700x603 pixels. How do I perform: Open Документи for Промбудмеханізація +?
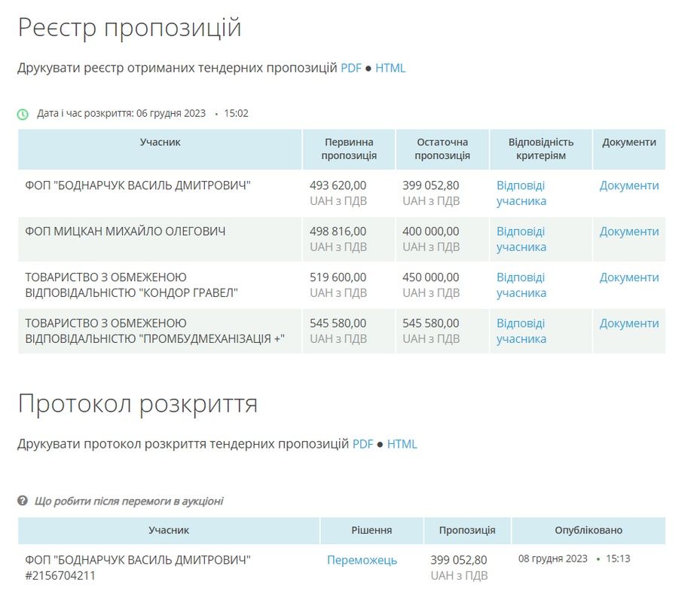(630, 323)
